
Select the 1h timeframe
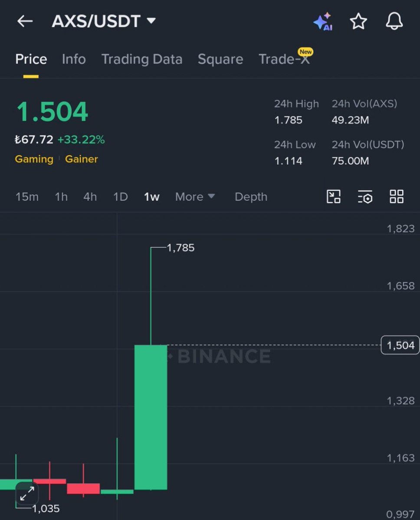[x=61, y=196]
